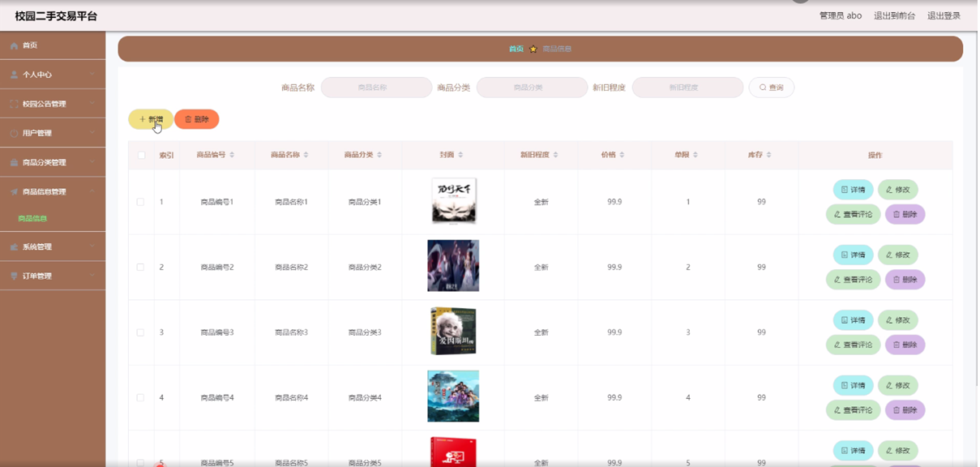The image size is (980, 467).
Task: Expand the 校园公告管理 chevron
Action: (92, 104)
